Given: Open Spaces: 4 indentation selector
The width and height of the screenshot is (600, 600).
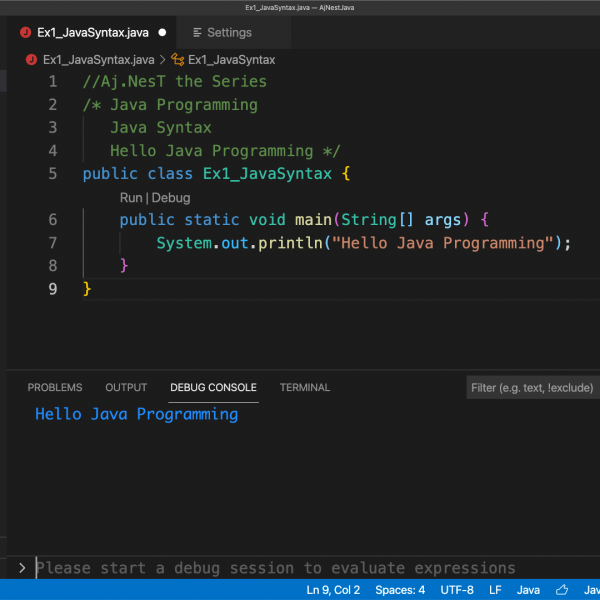Looking at the screenshot, I should tap(400, 590).
